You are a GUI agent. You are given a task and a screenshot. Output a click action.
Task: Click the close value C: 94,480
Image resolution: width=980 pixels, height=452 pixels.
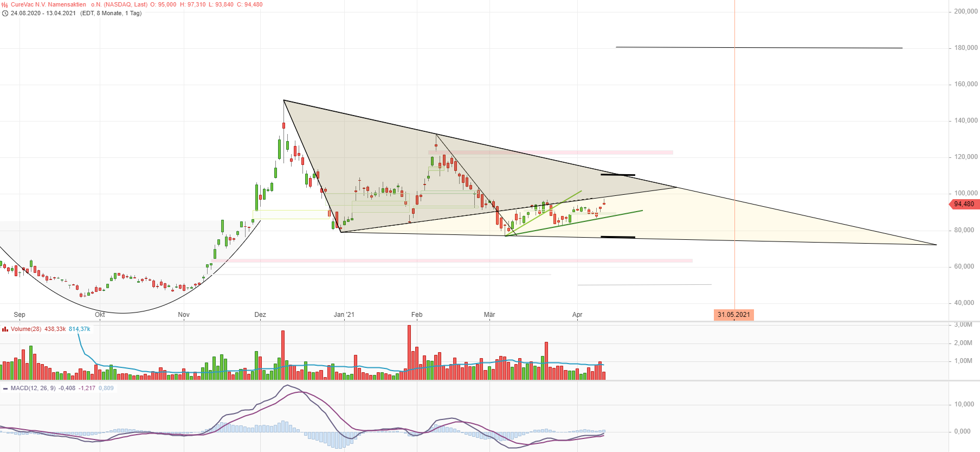(x=250, y=4)
